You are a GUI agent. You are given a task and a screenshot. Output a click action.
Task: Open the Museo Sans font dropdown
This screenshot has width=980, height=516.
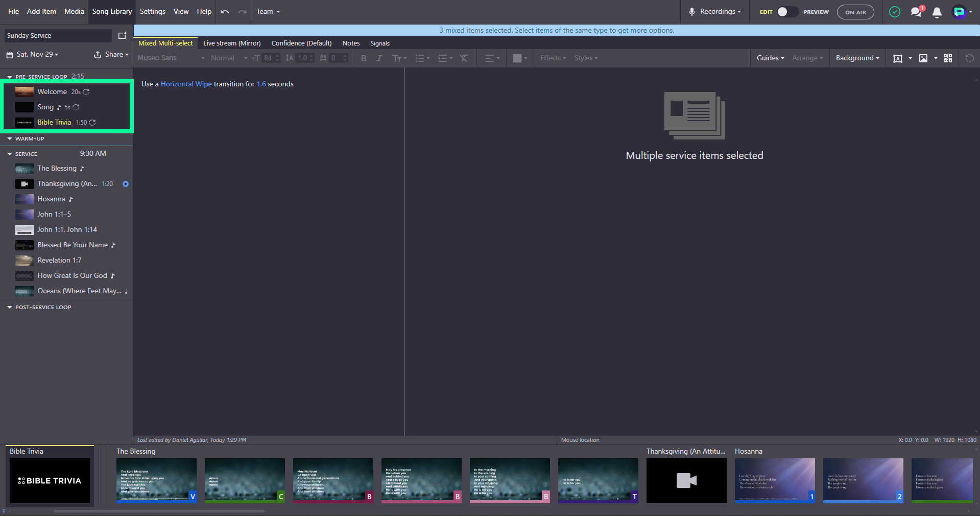click(x=171, y=58)
